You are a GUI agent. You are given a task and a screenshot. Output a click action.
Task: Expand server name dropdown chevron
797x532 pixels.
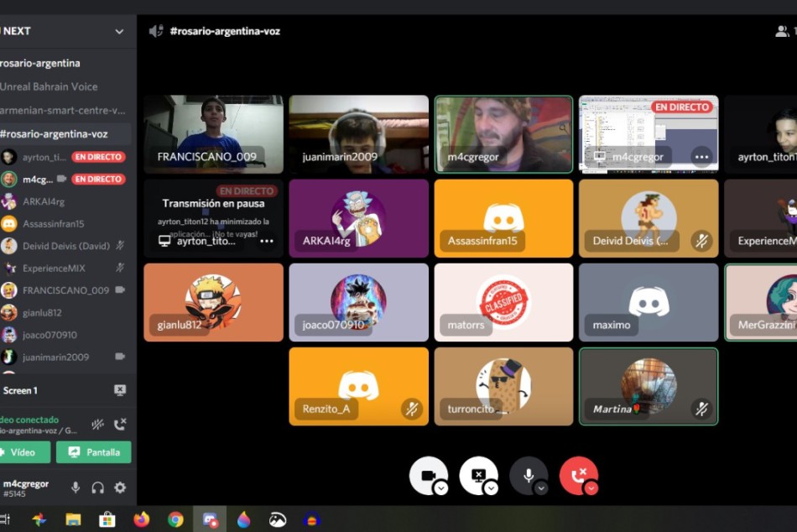coord(119,31)
